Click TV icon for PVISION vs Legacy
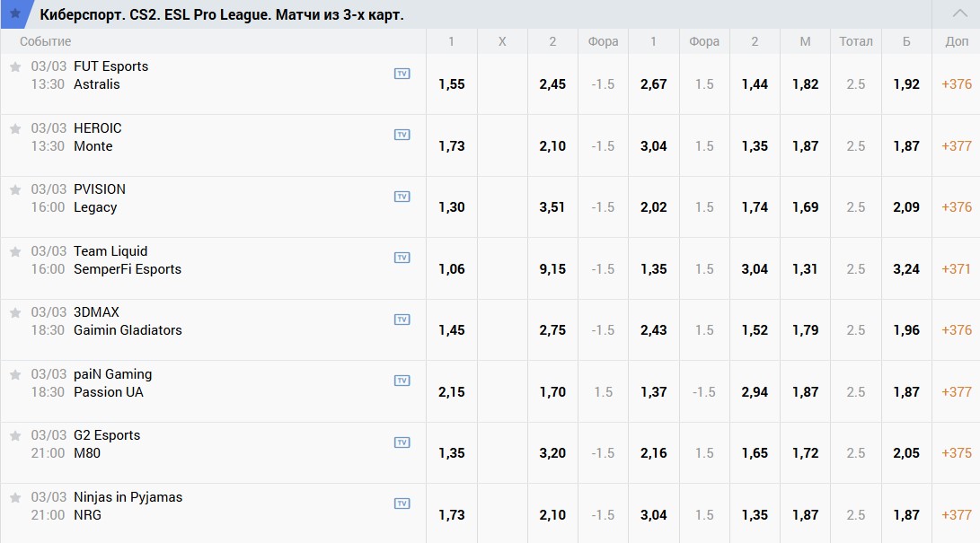 click(x=402, y=197)
